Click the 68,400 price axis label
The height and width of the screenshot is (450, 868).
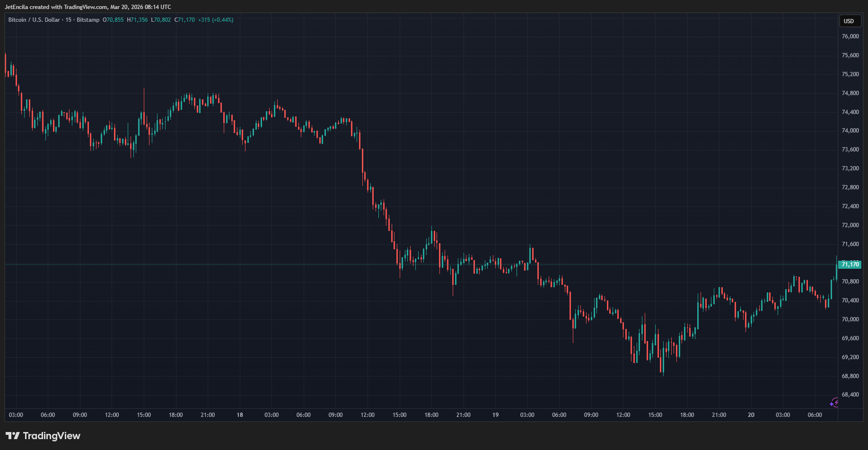pyautogui.click(x=850, y=395)
